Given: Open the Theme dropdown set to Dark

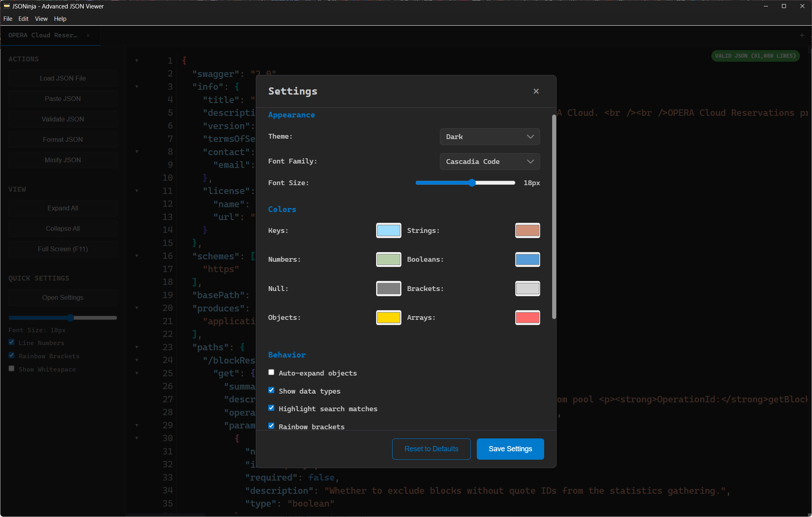Looking at the screenshot, I should pos(490,137).
